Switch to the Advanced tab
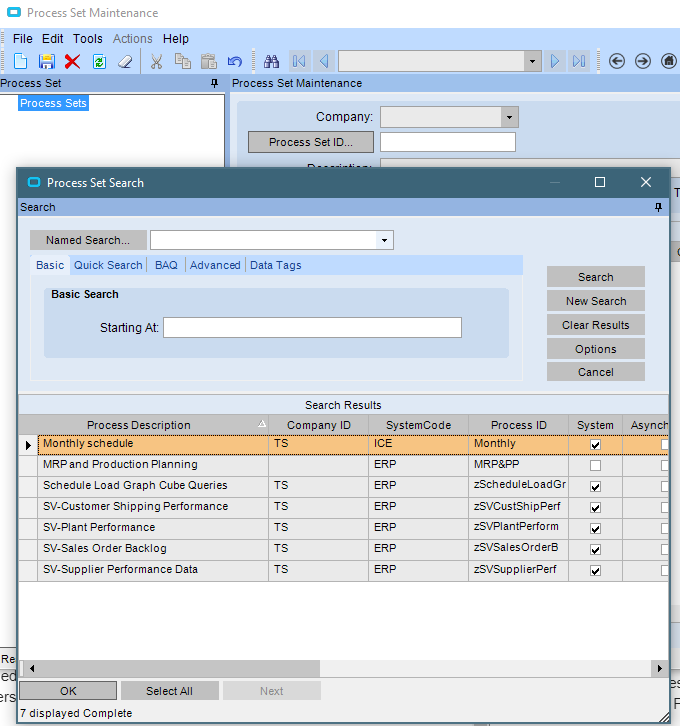 tap(215, 265)
